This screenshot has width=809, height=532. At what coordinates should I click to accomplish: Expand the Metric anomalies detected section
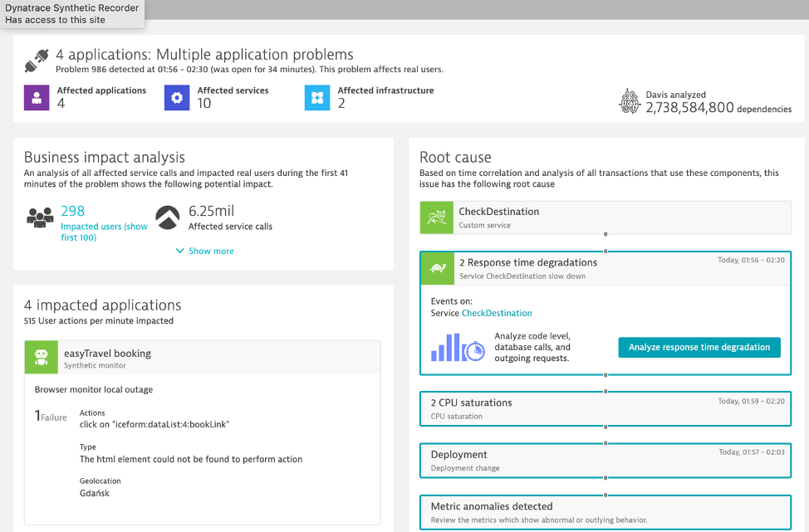click(605, 512)
